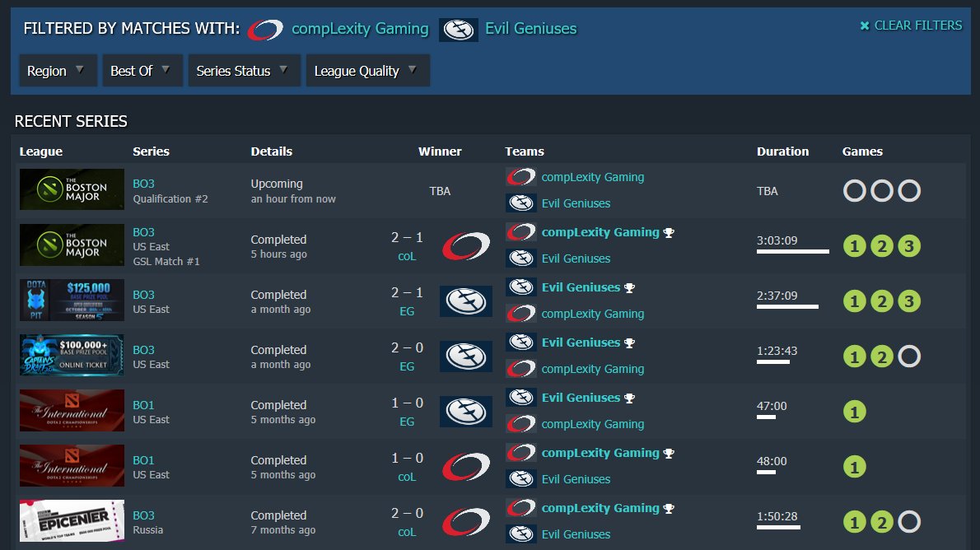The height and width of the screenshot is (550, 980).
Task: Open game 2 of the GSL Match #1 series
Action: click(x=882, y=246)
